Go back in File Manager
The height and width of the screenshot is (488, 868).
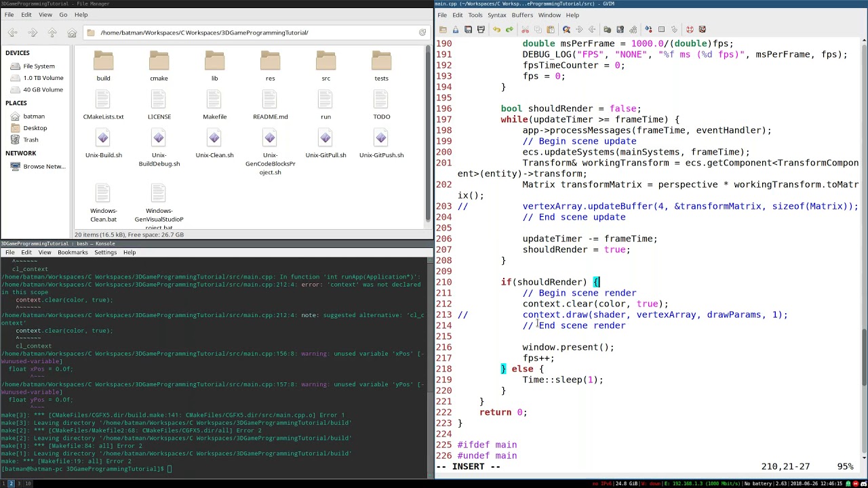pyautogui.click(x=13, y=33)
